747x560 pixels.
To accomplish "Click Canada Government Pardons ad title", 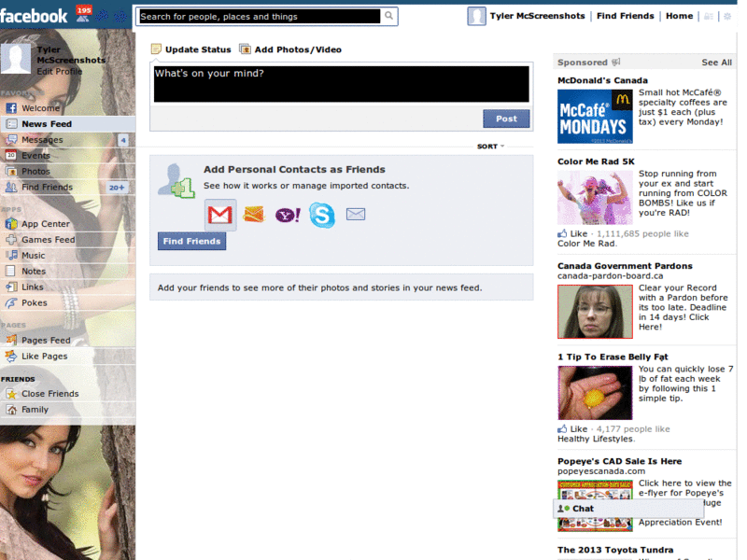I will [x=625, y=266].
